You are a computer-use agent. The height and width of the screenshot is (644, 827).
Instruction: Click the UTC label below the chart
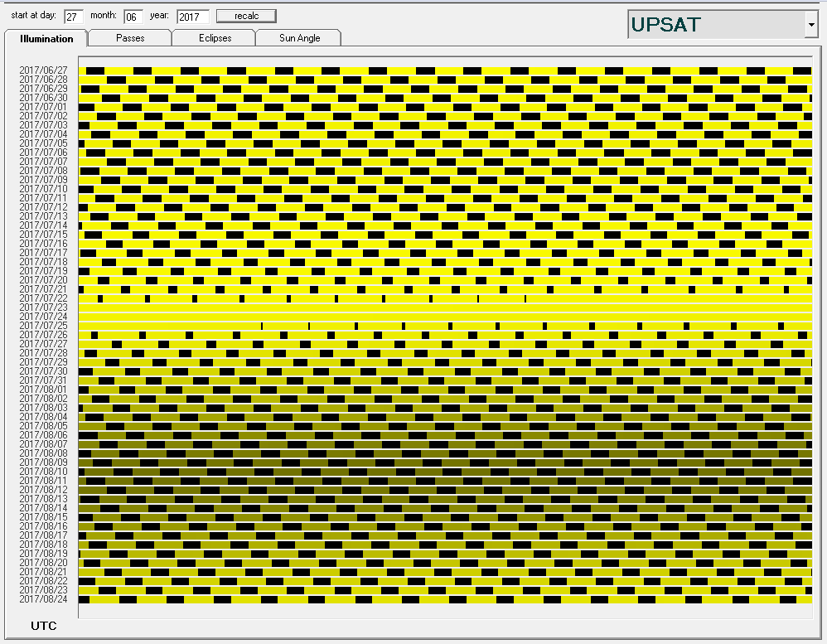point(44,626)
